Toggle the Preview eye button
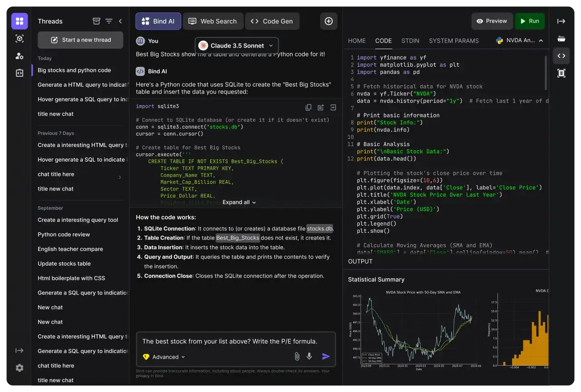The image size is (581, 392). (492, 21)
